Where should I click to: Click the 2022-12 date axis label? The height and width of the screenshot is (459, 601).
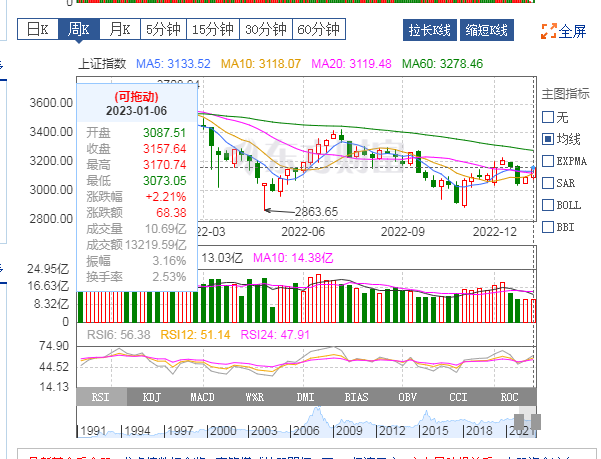(494, 232)
